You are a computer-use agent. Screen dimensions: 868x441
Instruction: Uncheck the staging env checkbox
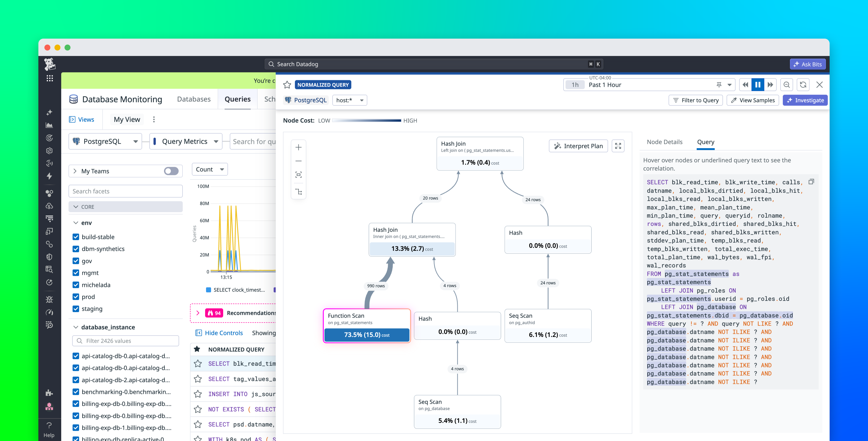point(76,309)
